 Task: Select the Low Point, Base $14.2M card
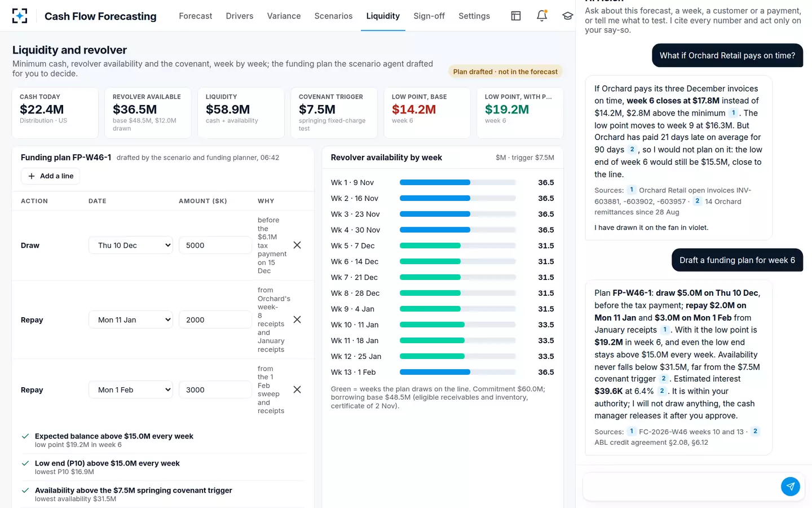click(427, 113)
